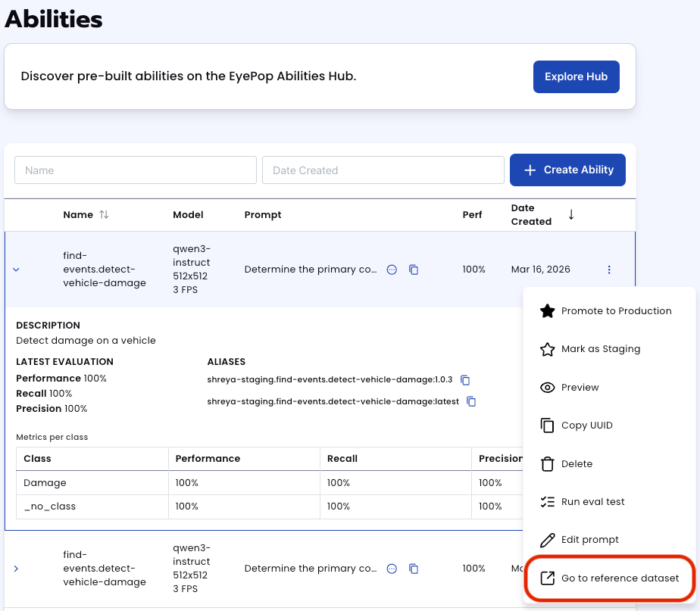The width and height of the screenshot is (700, 611).
Task: Click the Explore Hub button
Action: click(576, 76)
